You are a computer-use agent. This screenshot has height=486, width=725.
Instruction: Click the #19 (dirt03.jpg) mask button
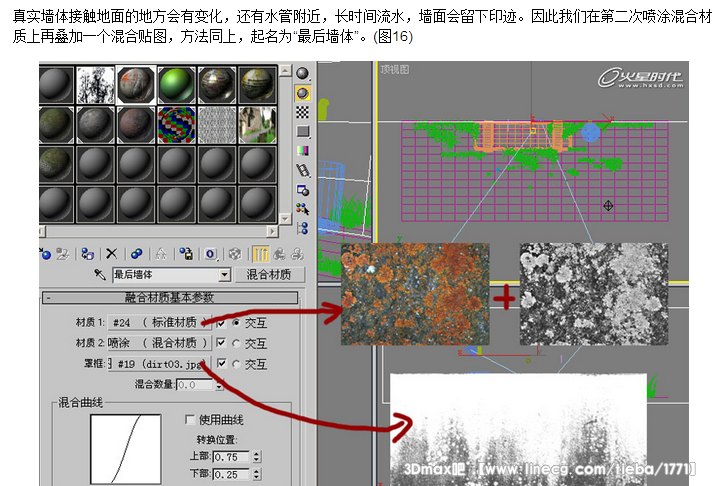point(159,364)
